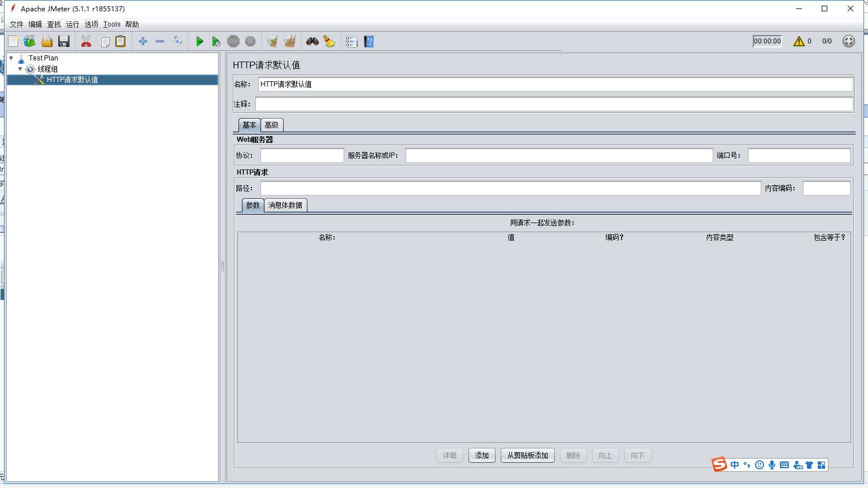
Task: Start test without pauses icon
Action: (x=216, y=41)
